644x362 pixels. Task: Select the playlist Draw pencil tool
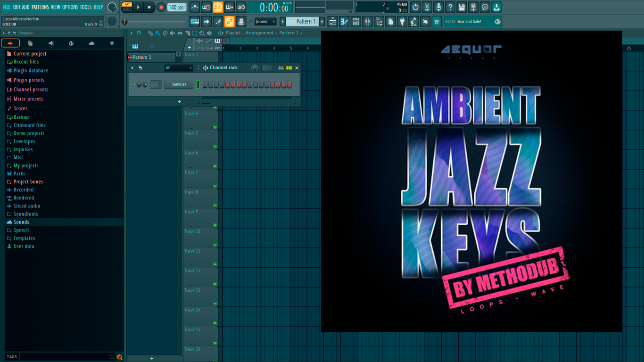[x=150, y=33]
